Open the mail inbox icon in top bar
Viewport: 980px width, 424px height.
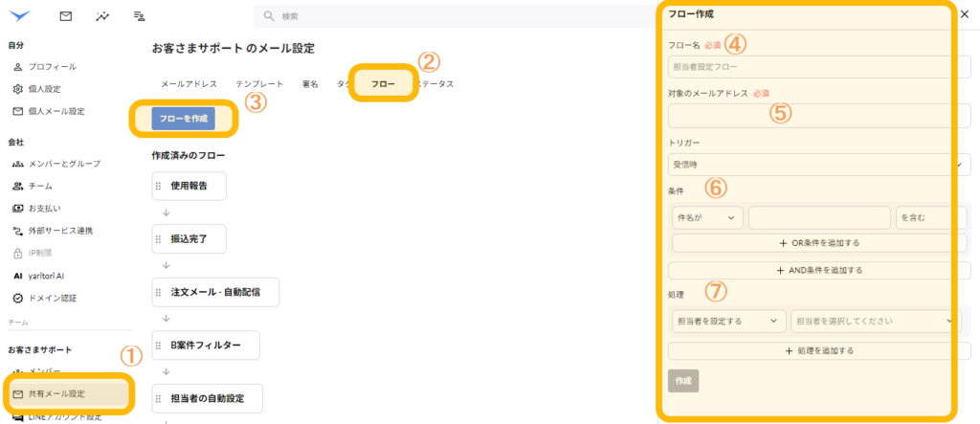pos(65,16)
